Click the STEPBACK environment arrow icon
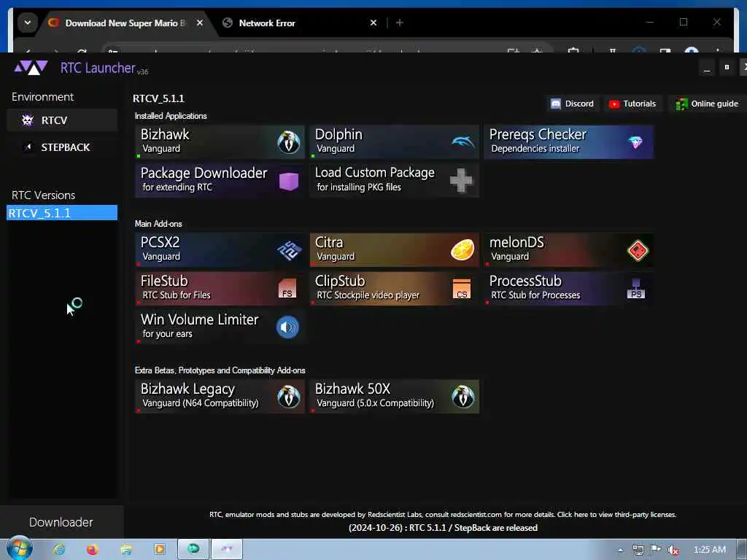Screen dimensions: 747x560 [28, 147]
